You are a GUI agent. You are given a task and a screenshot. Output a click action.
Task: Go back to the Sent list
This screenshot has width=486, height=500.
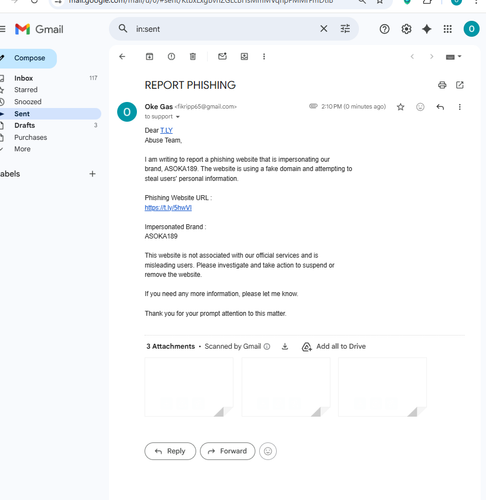122,57
